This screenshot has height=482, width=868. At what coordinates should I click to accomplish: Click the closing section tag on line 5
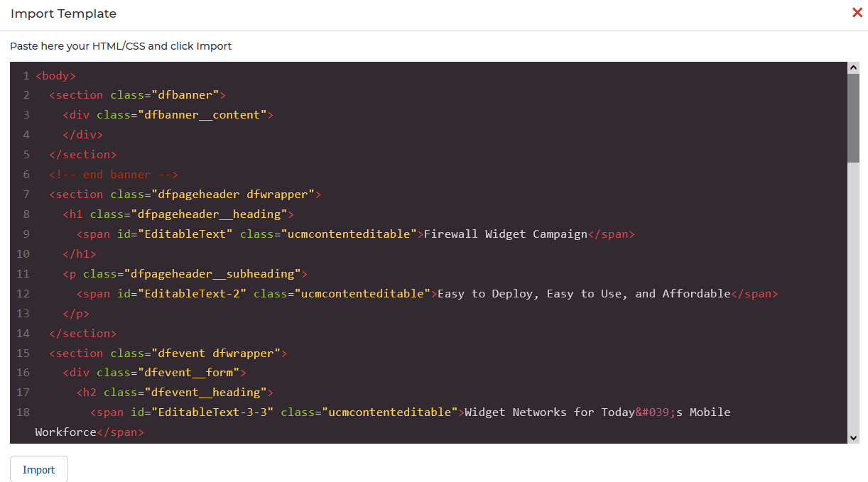(83, 155)
